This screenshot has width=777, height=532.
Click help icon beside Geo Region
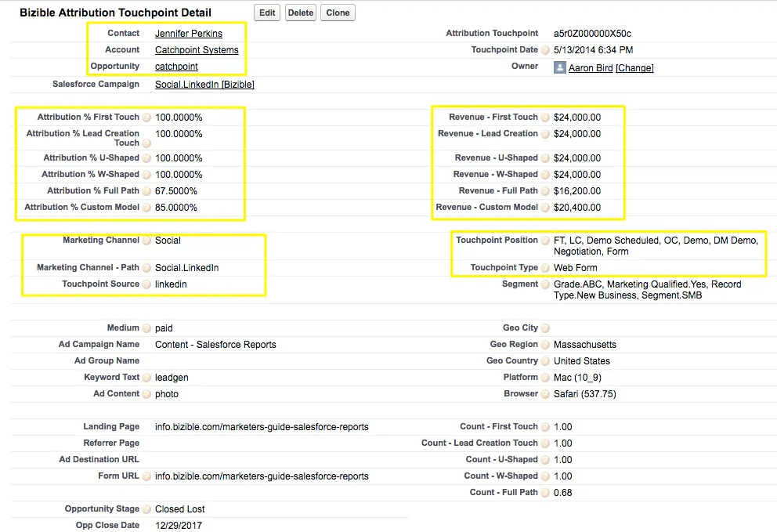[x=545, y=345]
